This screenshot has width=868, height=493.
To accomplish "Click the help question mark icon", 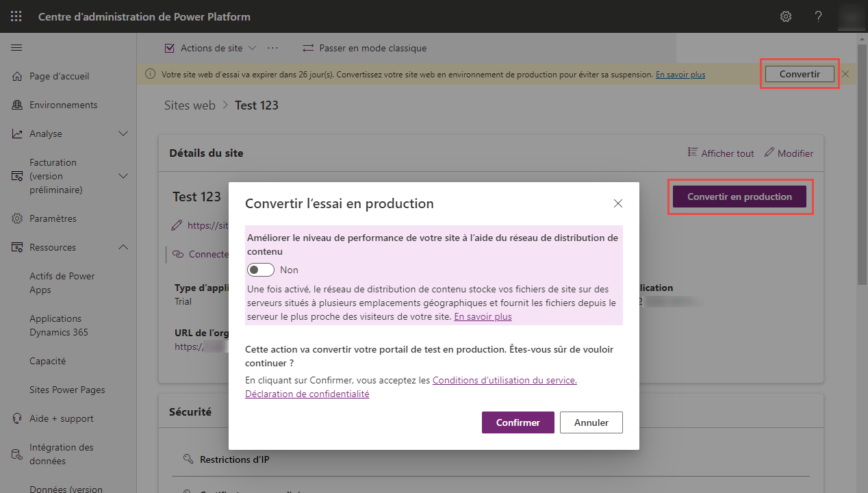I will click(818, 16).
